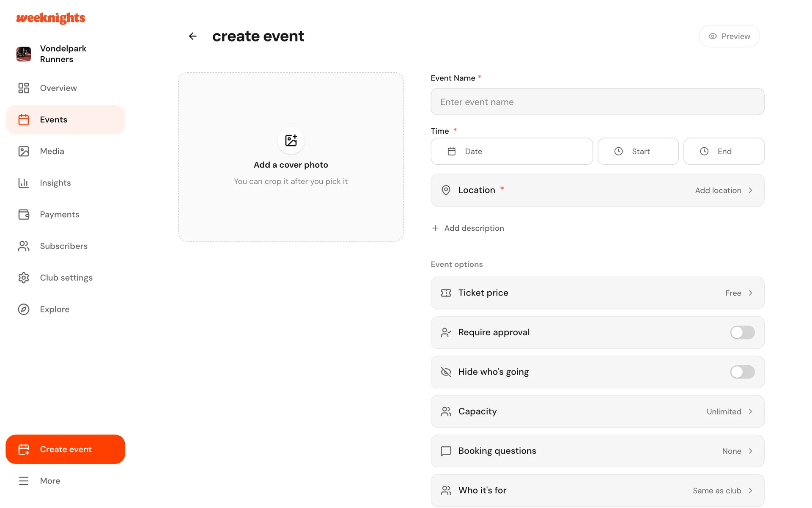Click the orange Create event button
This screenshot has width=812, height=508.
[x=66, y=449]
